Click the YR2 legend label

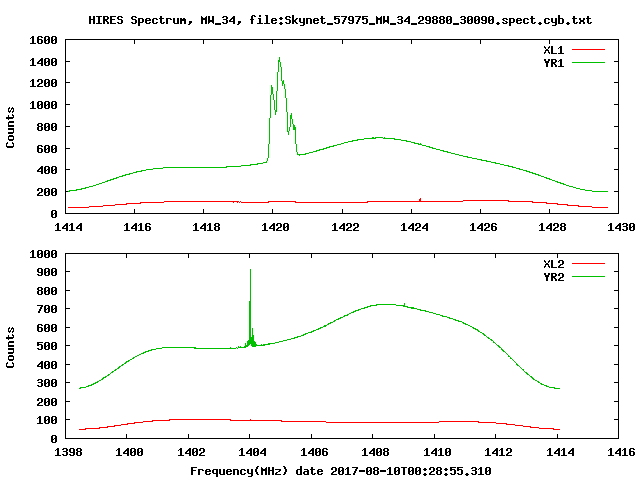click(x=553, y=277)
